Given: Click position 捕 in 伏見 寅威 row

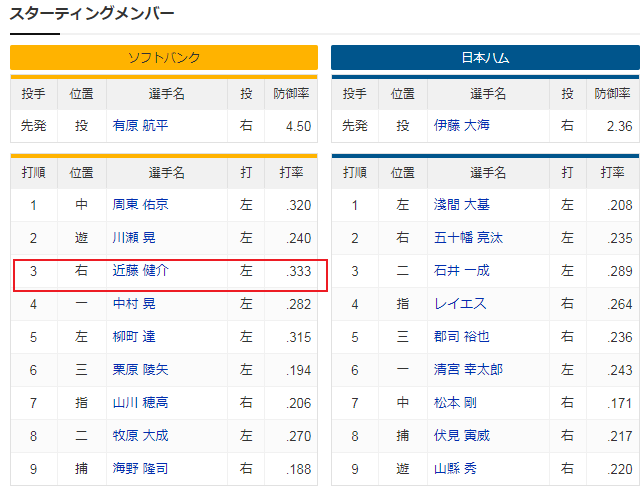Looking at the screenshot, I should [x=403, y=436].
